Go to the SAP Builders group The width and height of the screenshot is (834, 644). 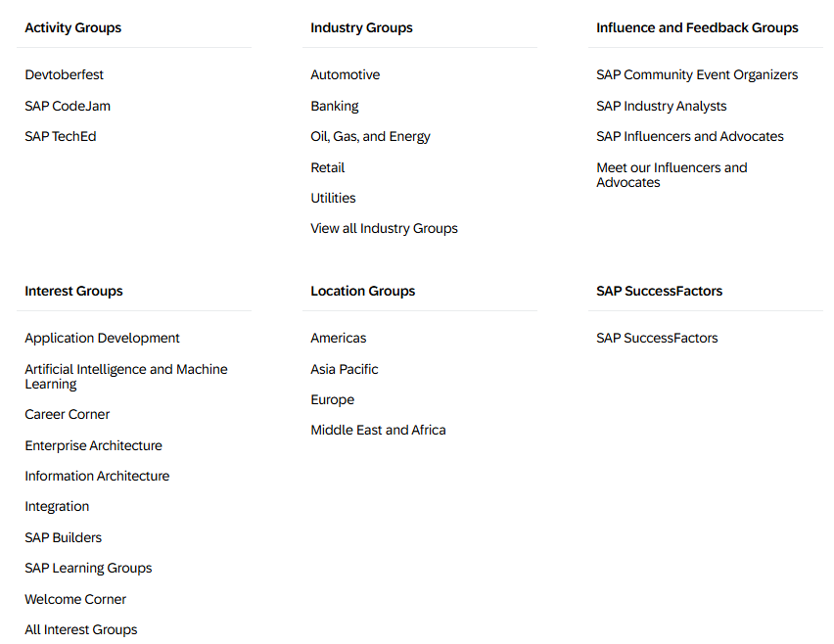coord(64,537)
